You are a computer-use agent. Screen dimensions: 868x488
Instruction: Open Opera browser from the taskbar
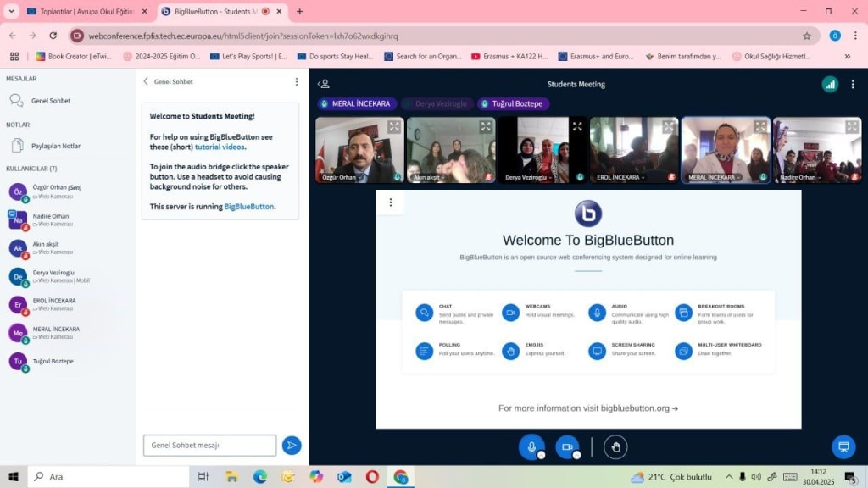pos(372,476)
